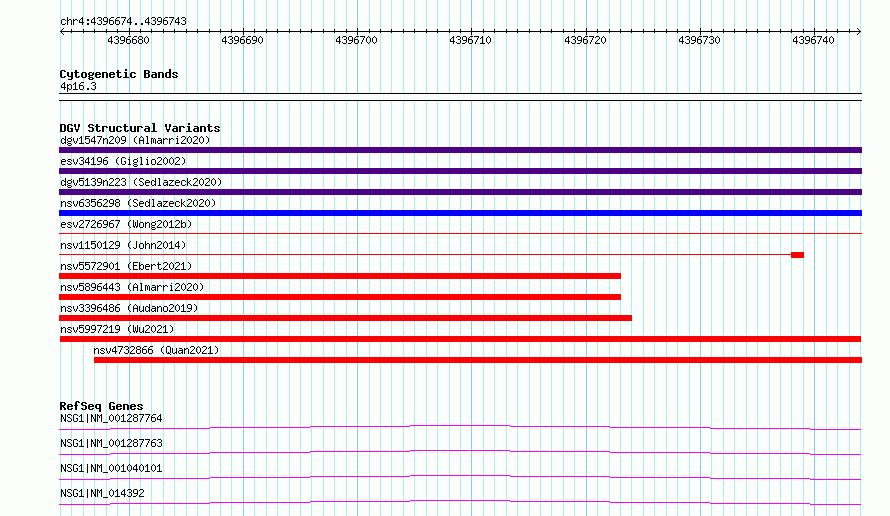The image size is (890, 516).
Task: Click nsv5997219 (Wu2021) label
Action: point(117,329)
